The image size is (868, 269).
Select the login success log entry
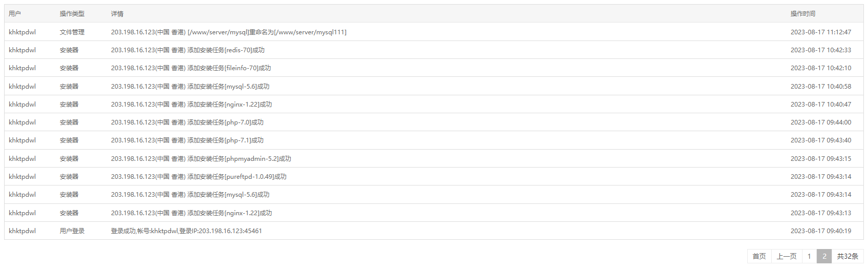433,231
